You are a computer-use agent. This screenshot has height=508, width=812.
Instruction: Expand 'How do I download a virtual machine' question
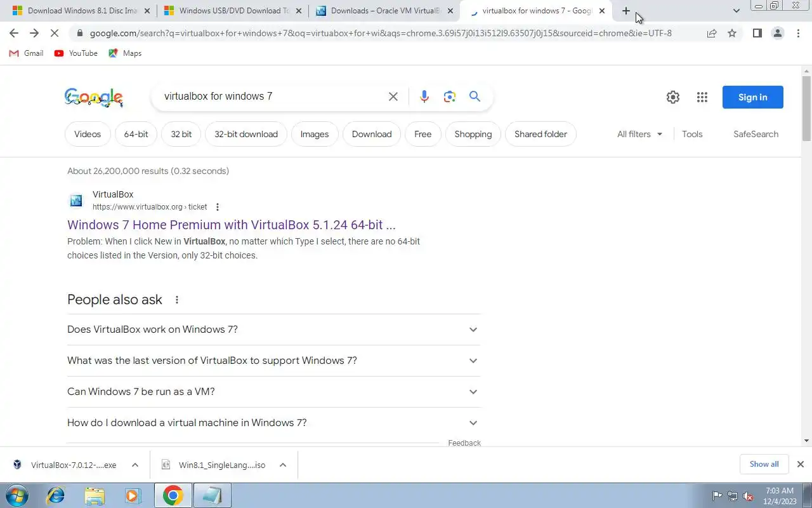point(274,423)
